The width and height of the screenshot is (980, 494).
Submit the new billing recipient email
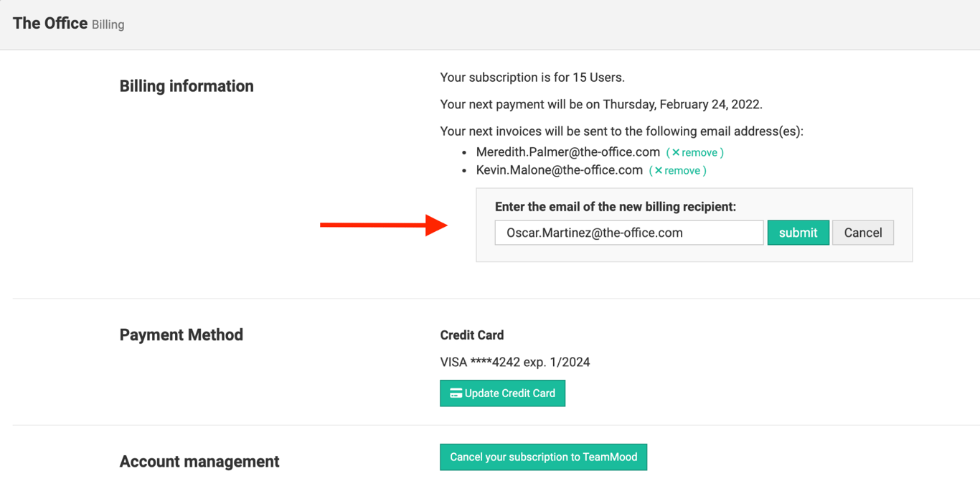click(798, 233)
